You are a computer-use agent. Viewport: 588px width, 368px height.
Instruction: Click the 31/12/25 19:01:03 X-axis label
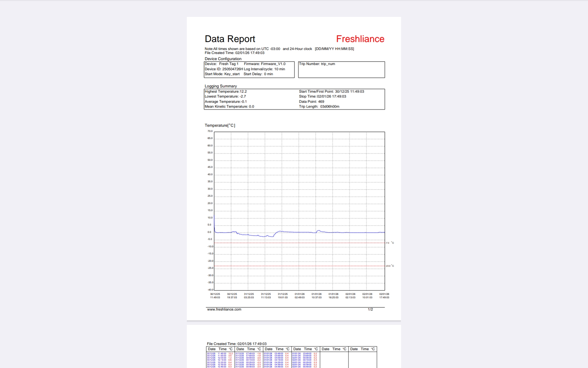[282, 296]
